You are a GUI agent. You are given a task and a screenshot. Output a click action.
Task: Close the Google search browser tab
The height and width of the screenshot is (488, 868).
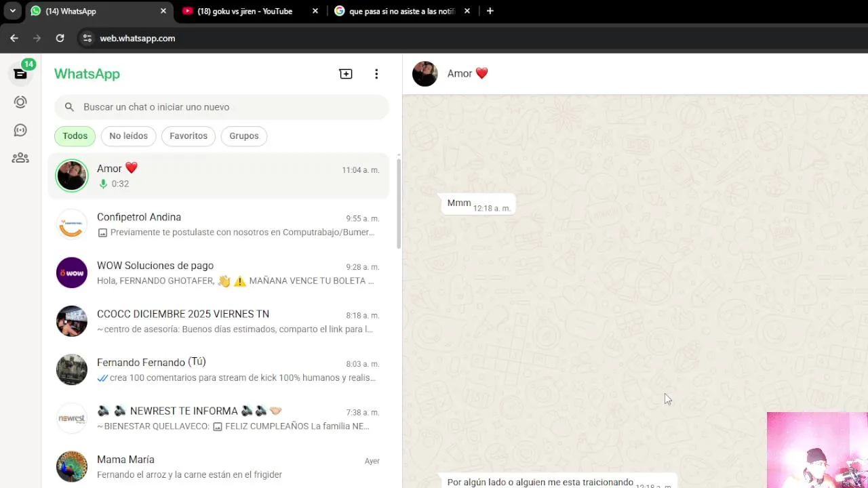click(467, 11)
